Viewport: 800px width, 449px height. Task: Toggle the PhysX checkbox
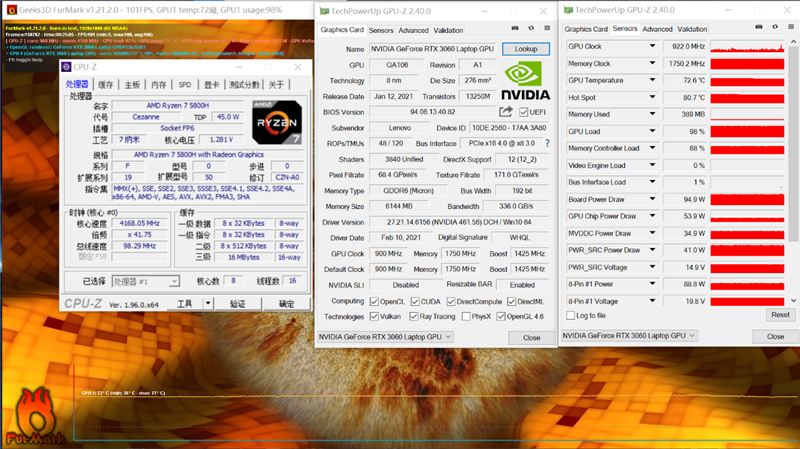coord(461,316)
